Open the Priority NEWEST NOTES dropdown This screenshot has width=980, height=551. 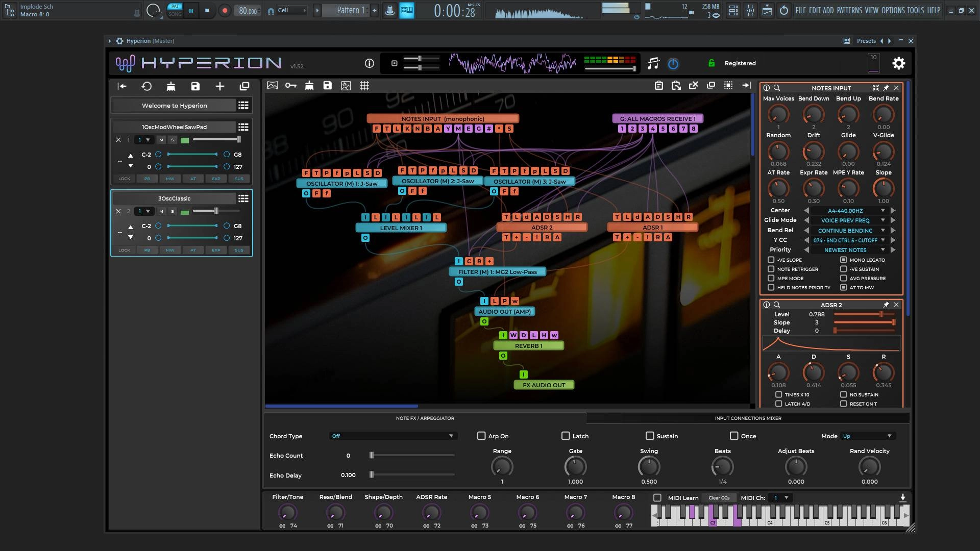tap(849, 250)
